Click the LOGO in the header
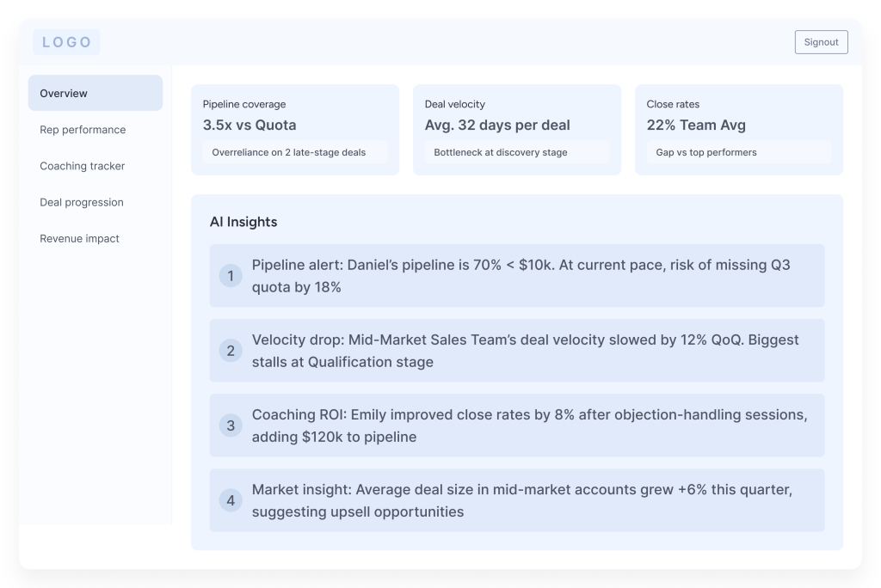The height and width of the screenshot is (588, 881). [66, 42]
